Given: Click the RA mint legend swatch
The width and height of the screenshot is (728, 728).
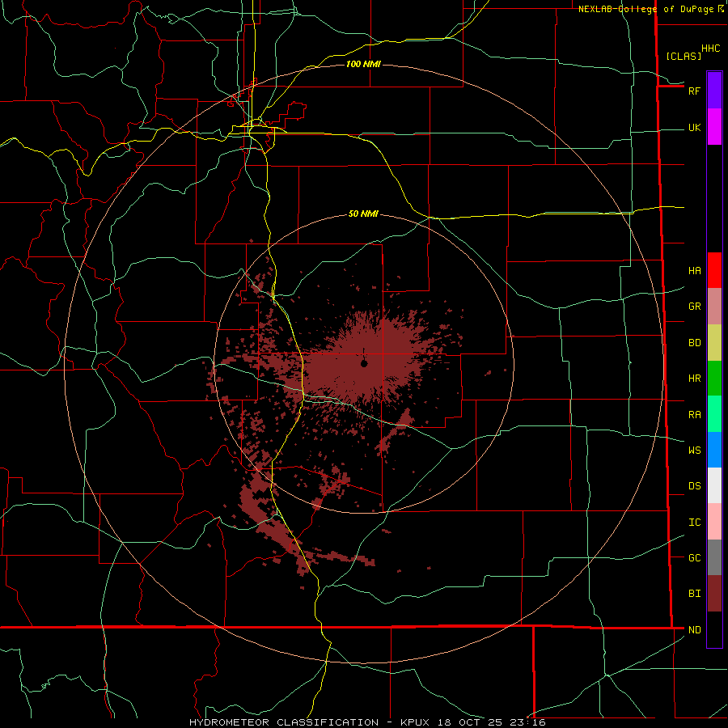Looking at the screenshot, I should pos(714,414).
